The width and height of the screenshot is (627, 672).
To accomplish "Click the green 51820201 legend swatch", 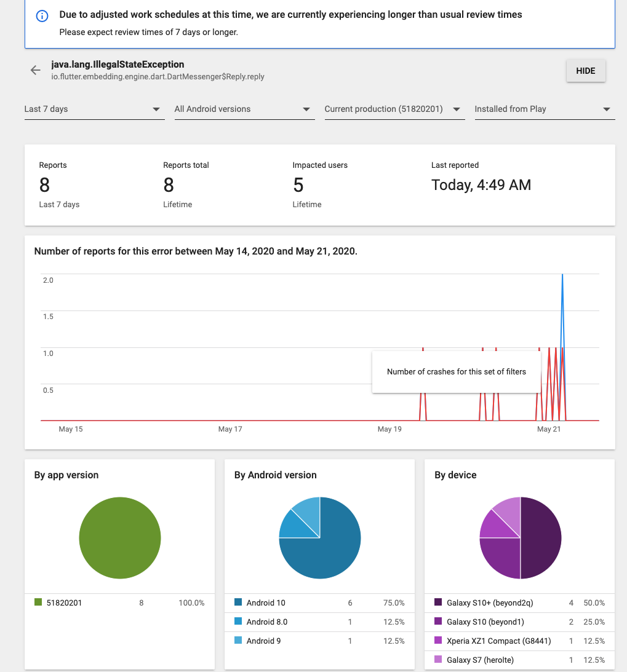I will tap(38, 602).
